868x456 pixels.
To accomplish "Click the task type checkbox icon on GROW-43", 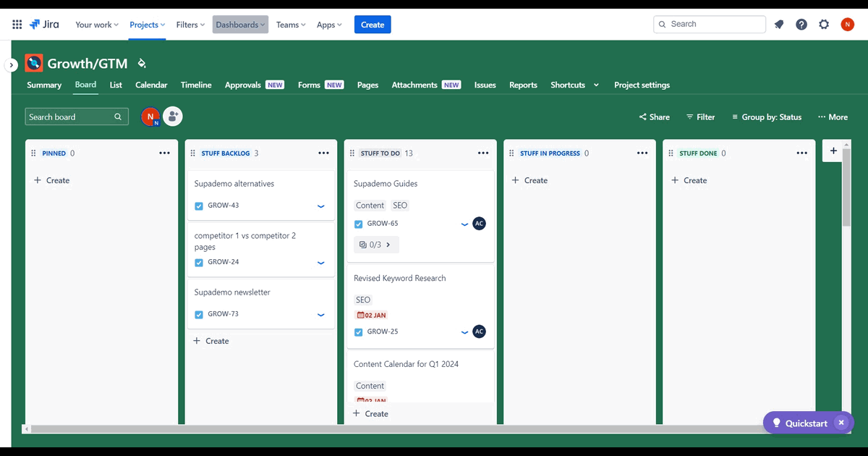I will pyautogui.click(x=199, y=206).
